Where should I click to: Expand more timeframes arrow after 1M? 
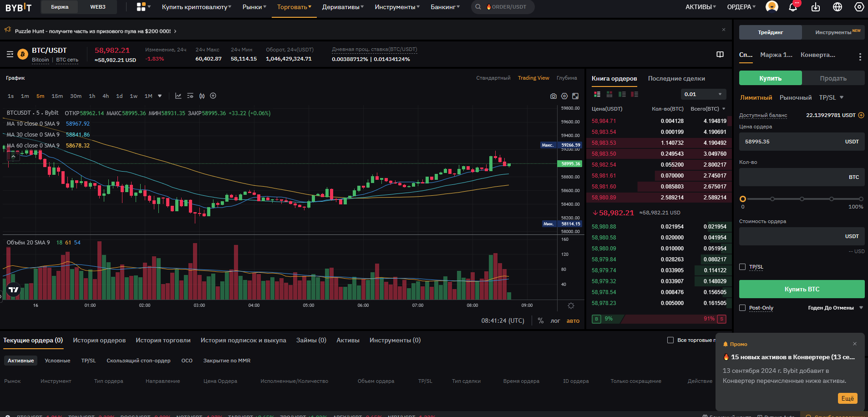pos(160,96)
